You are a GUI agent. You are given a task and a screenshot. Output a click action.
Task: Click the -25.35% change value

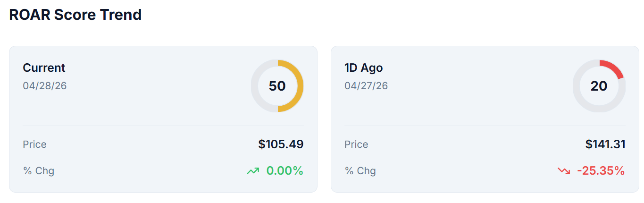click(601, 171)
